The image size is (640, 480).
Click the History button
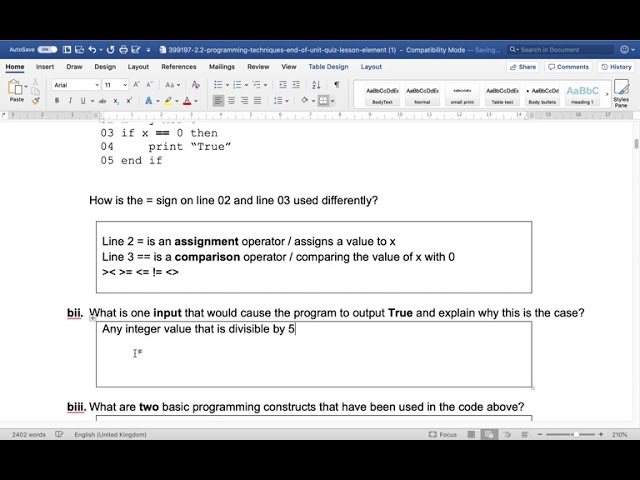(616, 67)
